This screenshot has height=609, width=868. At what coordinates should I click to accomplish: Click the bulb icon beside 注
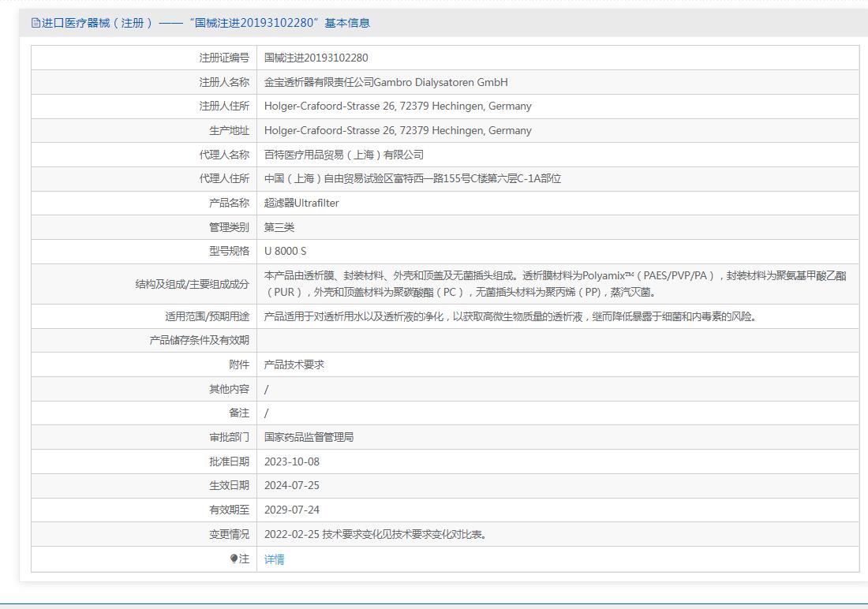(x=234, y=559)
